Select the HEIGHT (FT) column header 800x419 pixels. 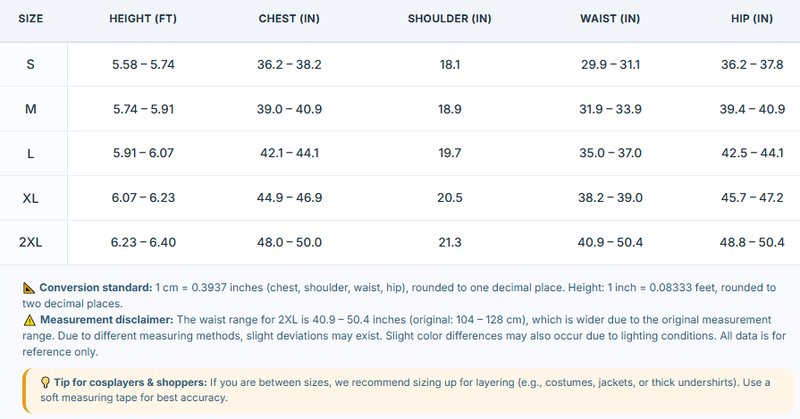[143, 19]
